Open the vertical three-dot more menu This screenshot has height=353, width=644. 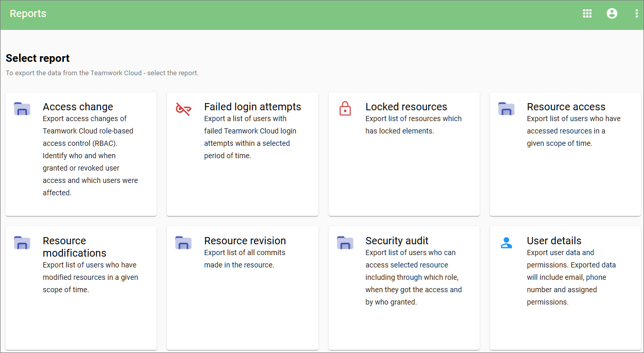tap(636, 14)
